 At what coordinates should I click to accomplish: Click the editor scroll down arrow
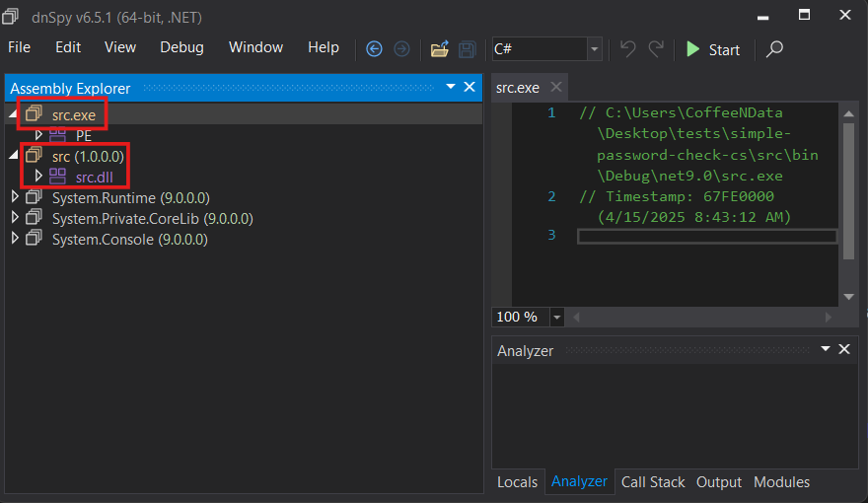click(x=848, y=297)
